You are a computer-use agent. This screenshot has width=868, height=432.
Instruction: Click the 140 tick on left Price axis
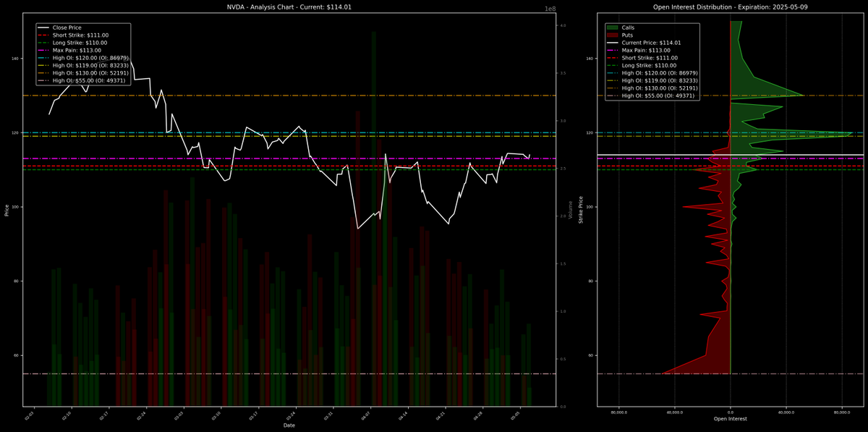16,59
